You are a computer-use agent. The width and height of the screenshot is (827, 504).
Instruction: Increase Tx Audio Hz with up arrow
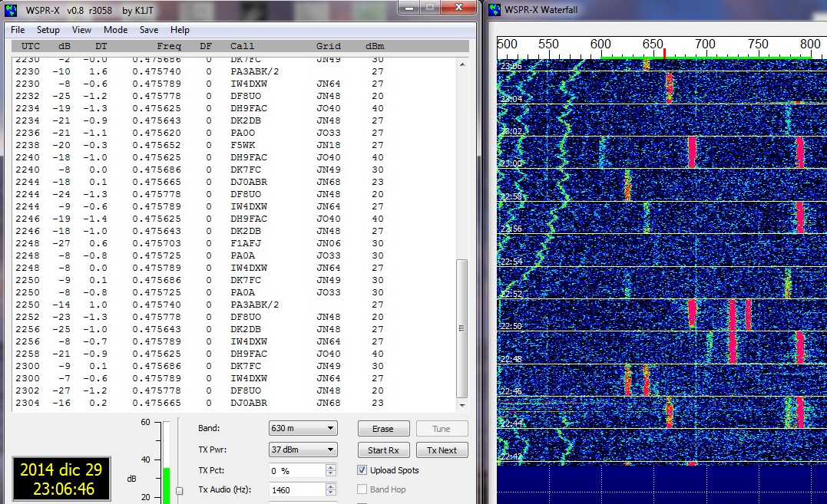tap(331, 486)
